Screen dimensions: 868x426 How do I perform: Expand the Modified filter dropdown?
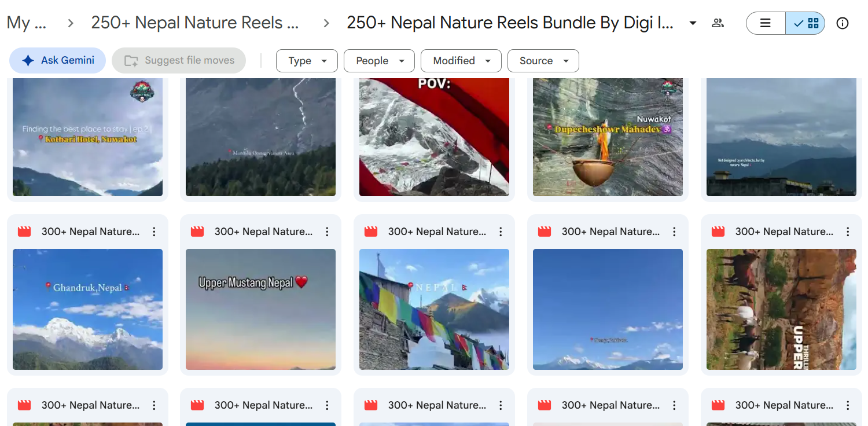click(461, 61)
